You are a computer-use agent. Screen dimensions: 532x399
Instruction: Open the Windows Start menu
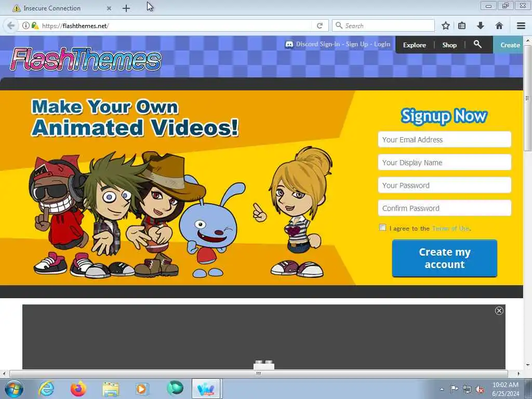(14, 389)
